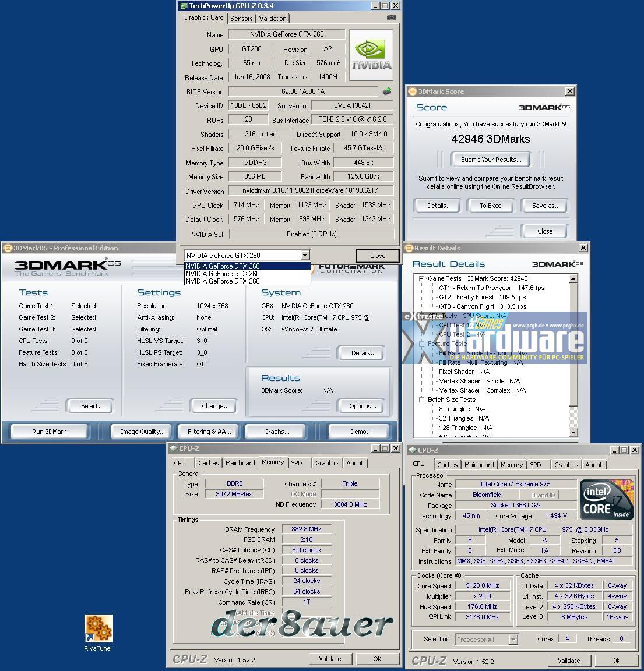Image resolution: width=644 pixels, height=671 pixels.
Task: Click the GPU-Z BIOS save chip icon
Action: coord(387,91)
